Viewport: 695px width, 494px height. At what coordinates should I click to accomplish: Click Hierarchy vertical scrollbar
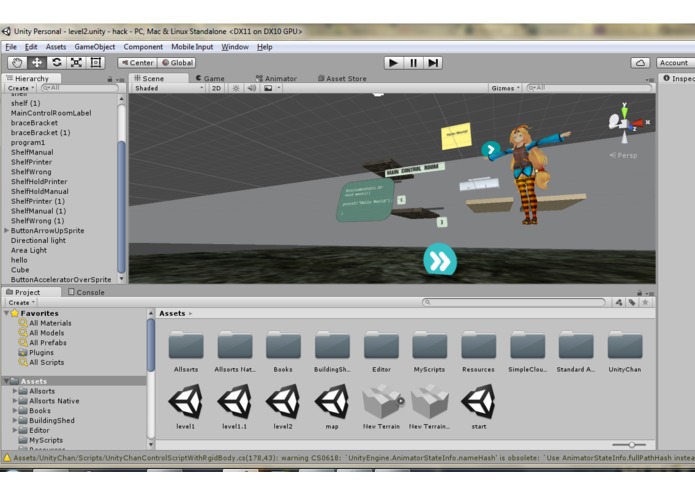pos(121,206)
